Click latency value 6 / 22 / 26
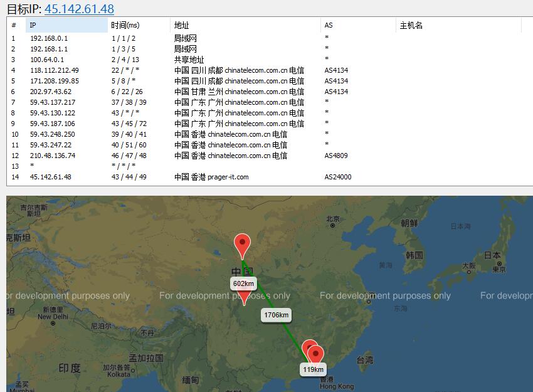 click(127, 92)
